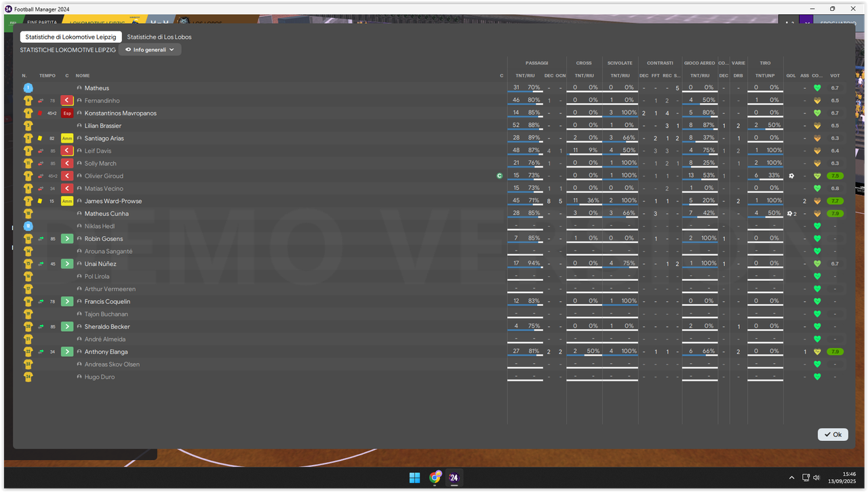868x492 pixels.
Task: Select player Arouna Sanganté
Action: (x=108, y=251)
